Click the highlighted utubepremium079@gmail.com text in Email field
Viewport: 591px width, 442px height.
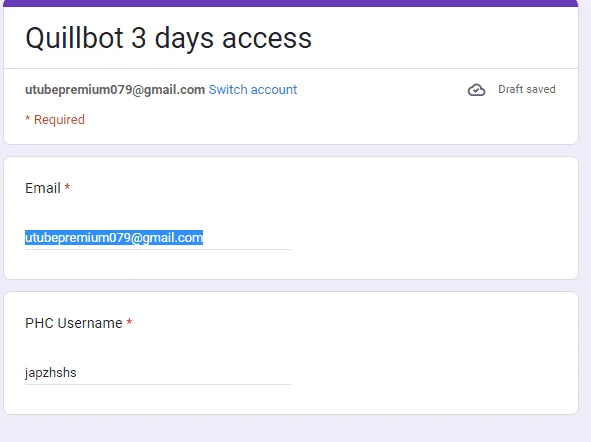point(114,238)
